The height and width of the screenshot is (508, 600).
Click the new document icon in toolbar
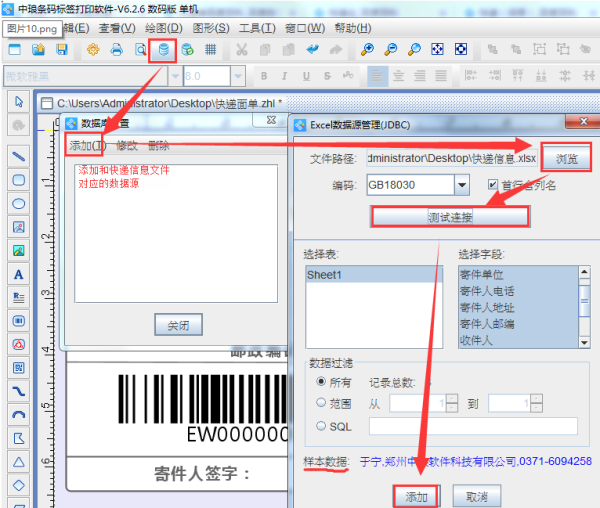(15, 49)
